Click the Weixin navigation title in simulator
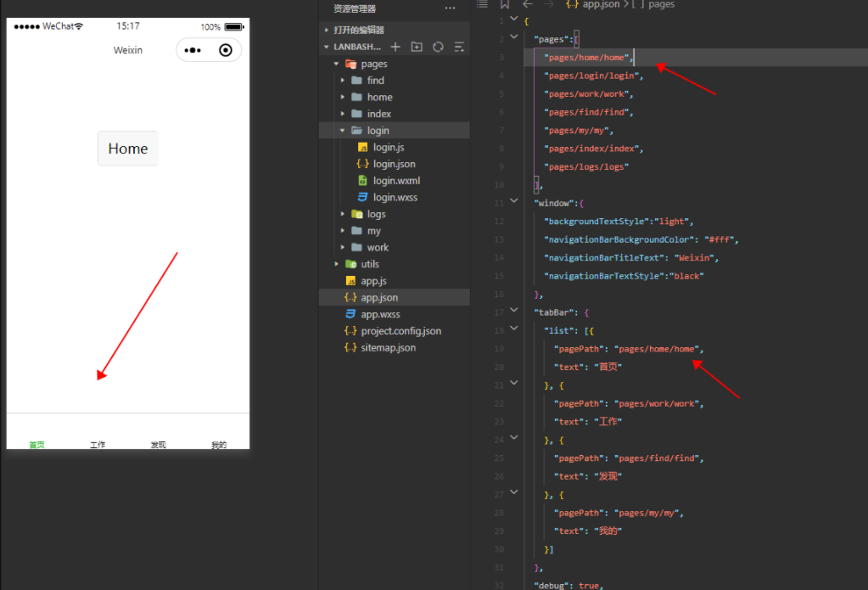The height and width of the screenshot is (590, 868). tap(128, 50)
